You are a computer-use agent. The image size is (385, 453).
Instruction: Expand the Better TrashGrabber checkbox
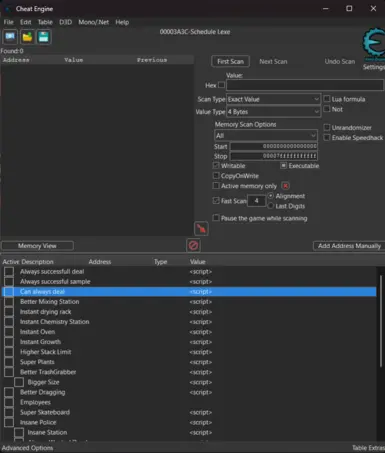(9, 372)
